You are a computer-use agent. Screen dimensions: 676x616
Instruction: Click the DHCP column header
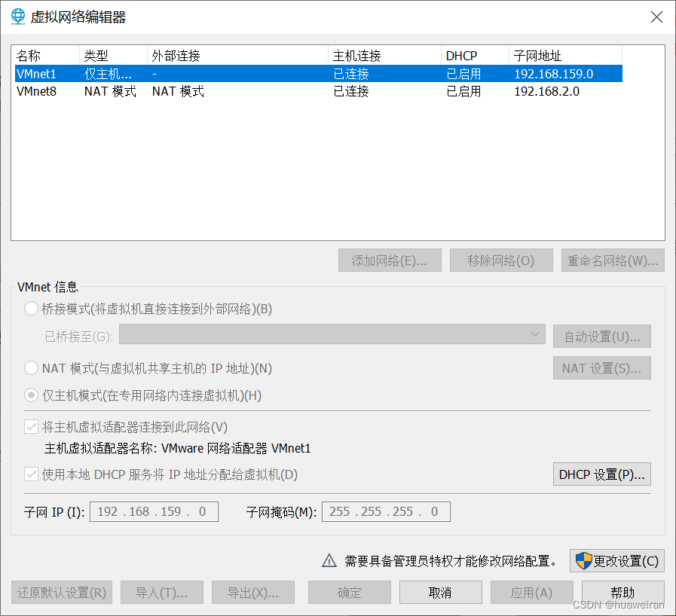(x=475, y=56)
